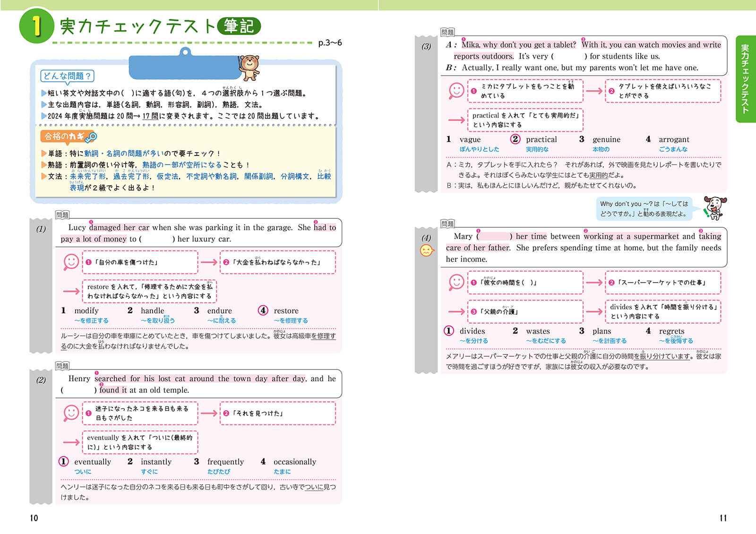Click the pink arrow before eventually hint box
756x534 pixels.
click(71, 442)
